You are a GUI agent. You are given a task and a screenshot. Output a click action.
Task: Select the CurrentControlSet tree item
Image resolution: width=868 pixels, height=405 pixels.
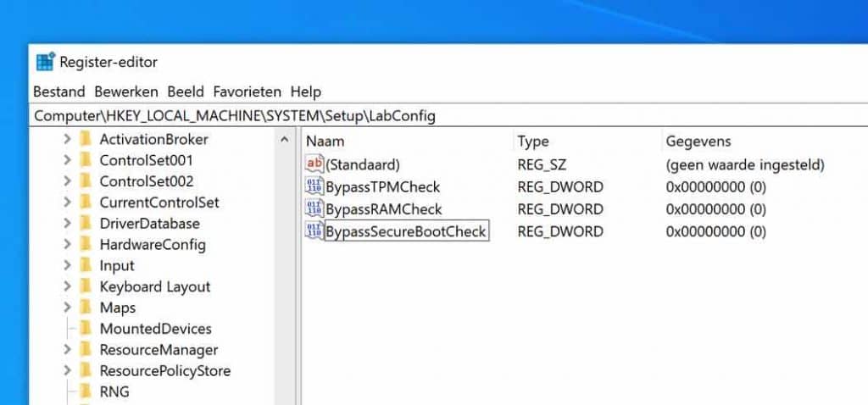(159, 202)
